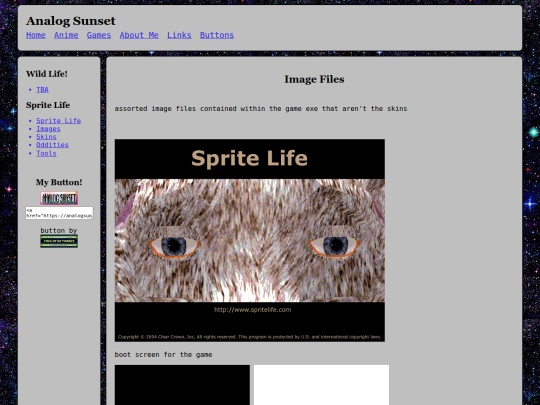Click the Analog Sunset site title
This screenshot has height=405, width=540.
click(71, 21)
